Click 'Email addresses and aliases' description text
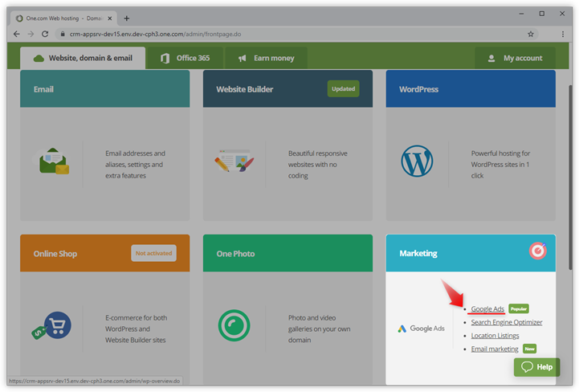Viewport: 579px width, 392px height. click(x=135, y=165)
